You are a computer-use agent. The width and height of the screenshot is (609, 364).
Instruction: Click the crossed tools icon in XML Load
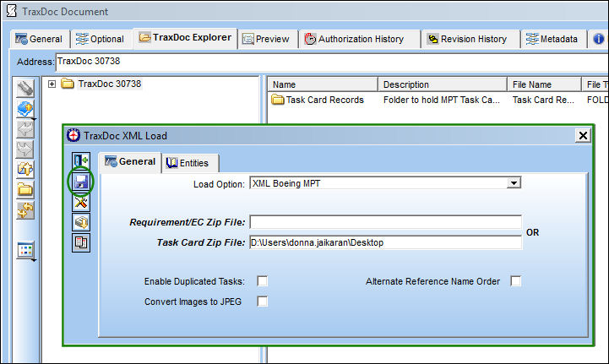[x=81, y=203]
